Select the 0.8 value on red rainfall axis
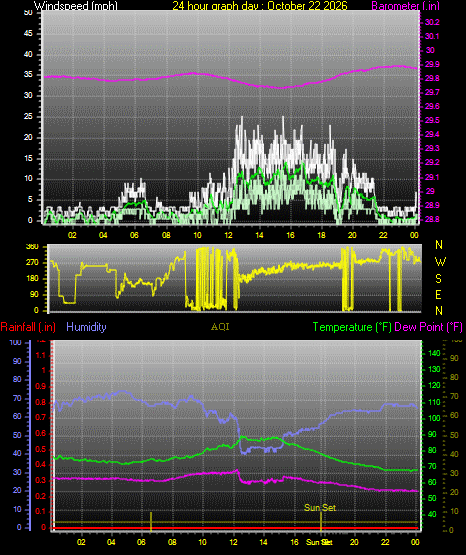This screenshot has height=555, width=466. (x=41, y=402)
